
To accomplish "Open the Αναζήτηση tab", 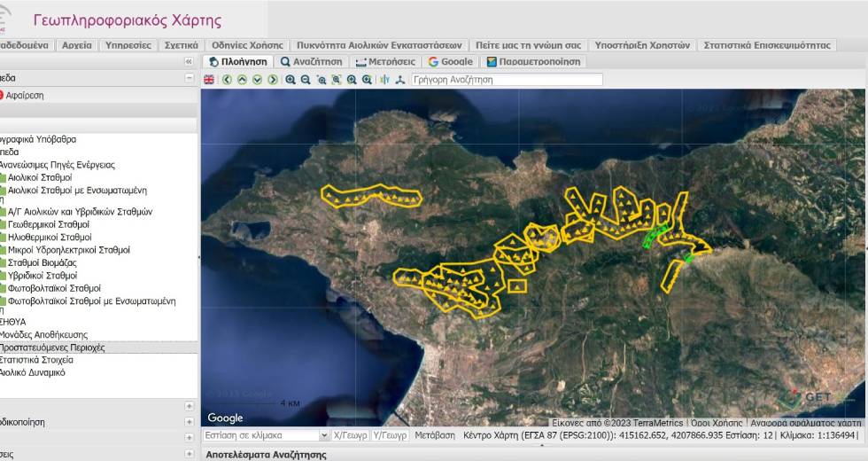I will point(311,61).
